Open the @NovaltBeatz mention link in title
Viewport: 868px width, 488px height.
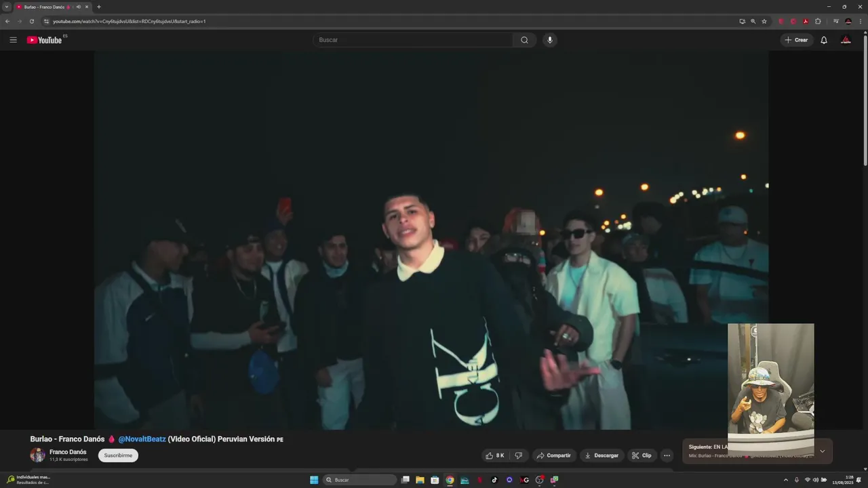click(142, 439)
